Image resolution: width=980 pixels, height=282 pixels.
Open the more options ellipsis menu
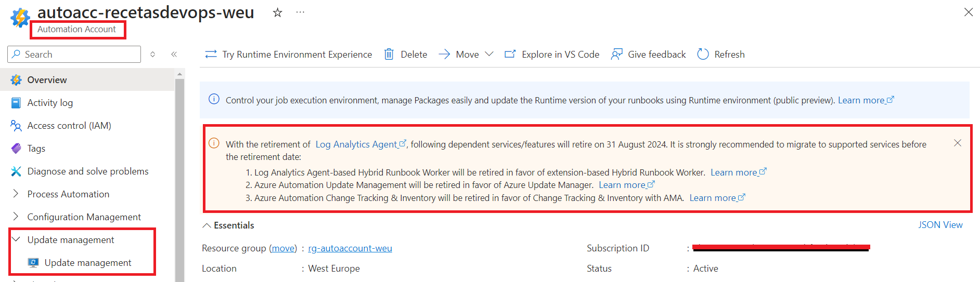point(300,12)
